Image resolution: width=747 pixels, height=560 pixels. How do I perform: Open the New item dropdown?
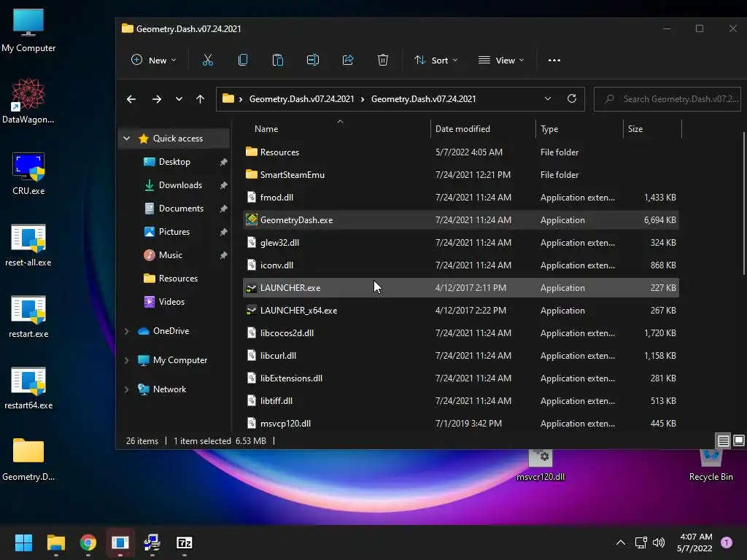(x=154, y=60)
